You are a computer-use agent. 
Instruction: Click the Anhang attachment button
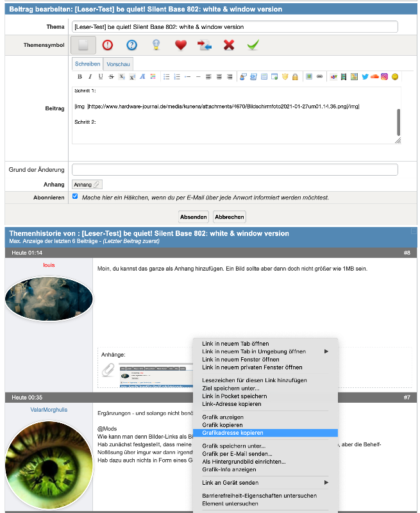tap(87, 185)
